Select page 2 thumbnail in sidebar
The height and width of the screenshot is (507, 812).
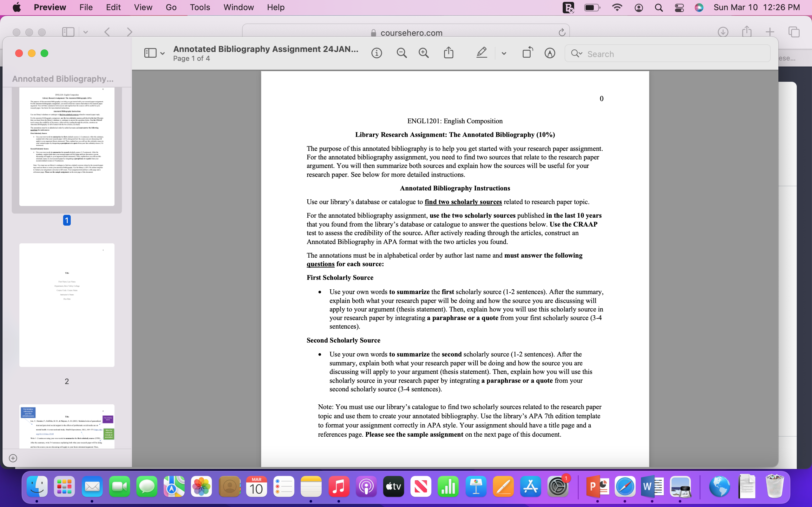66,305
